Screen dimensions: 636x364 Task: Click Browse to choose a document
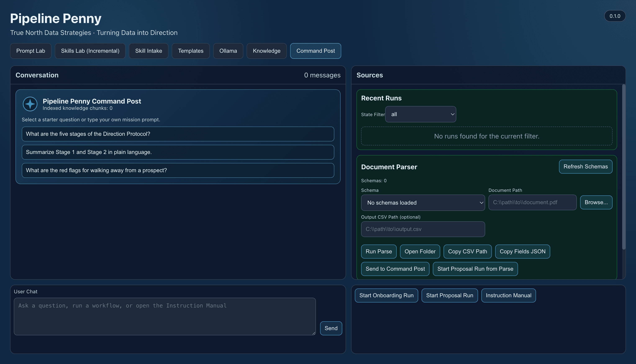click(596, 202)
